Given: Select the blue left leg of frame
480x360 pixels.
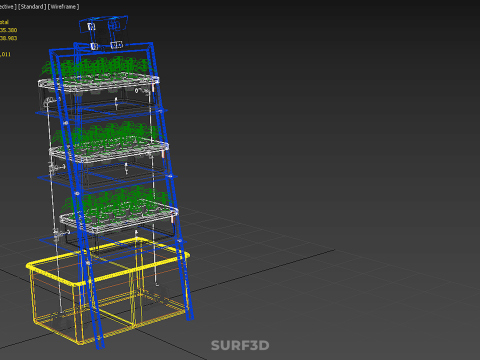Looking at the screenshot, I should [77, 200].
